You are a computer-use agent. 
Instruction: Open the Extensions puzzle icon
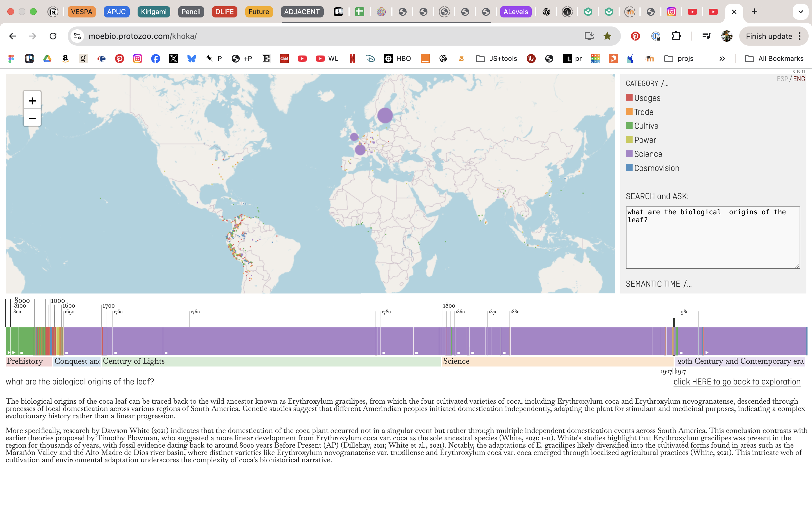[676, 36]
